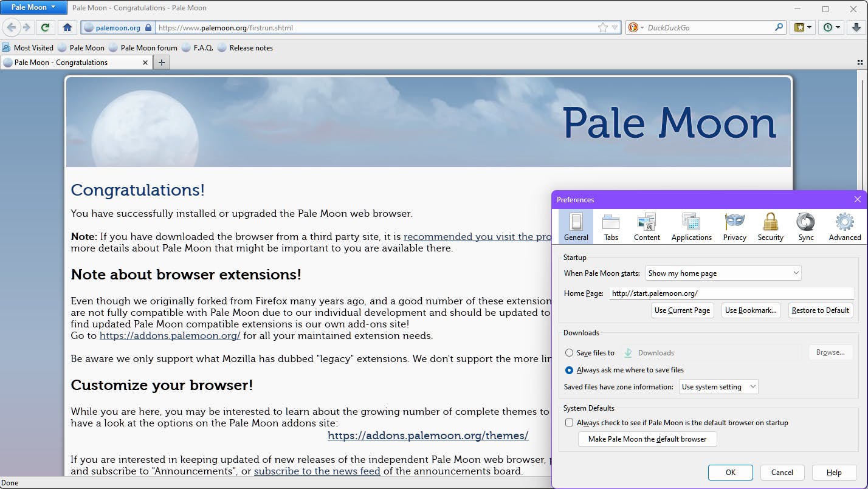Open the Privacy preferences mask icon

734,227
